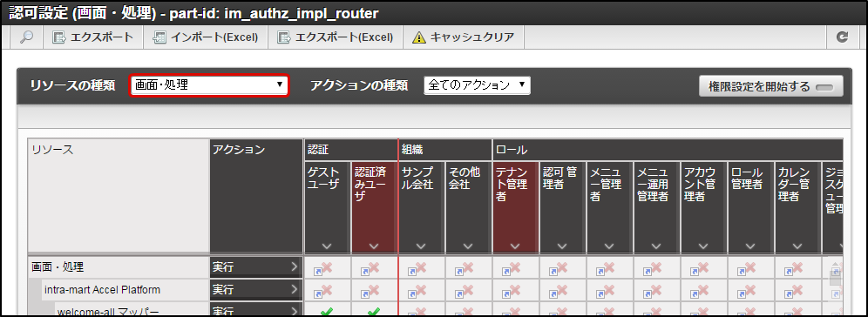Expand chevron under 認証済みユーザ column
This screenshot has width=868, height=317.
click(374, 246)
